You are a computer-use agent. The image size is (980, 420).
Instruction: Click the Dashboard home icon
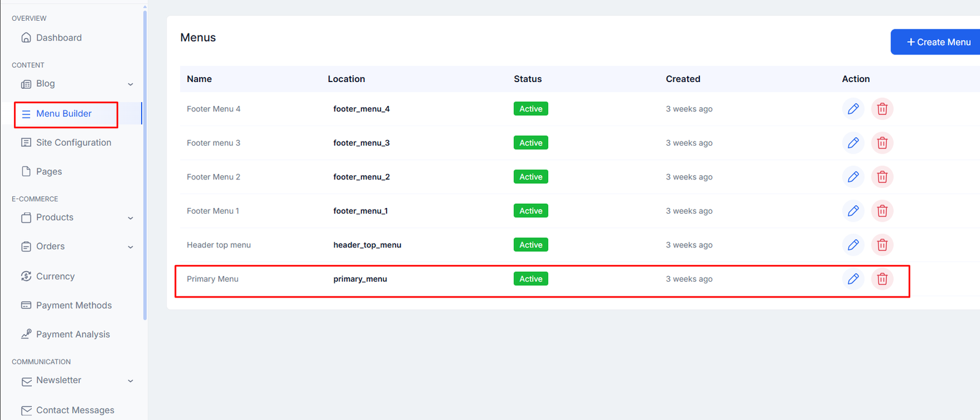26,37
